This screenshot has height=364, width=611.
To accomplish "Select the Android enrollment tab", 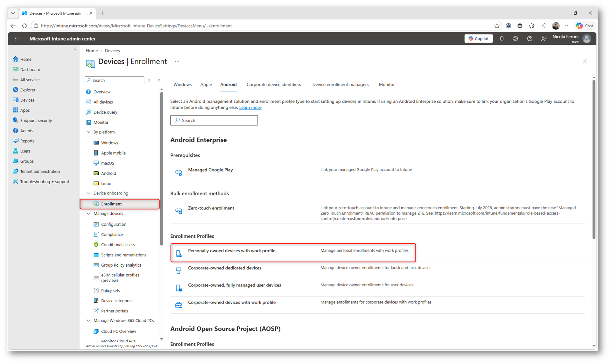I will [x=228, y=85].
